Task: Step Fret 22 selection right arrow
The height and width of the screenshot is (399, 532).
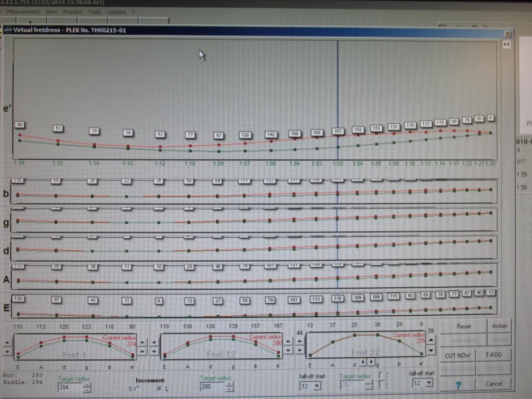Action: [x=371, y=363]
